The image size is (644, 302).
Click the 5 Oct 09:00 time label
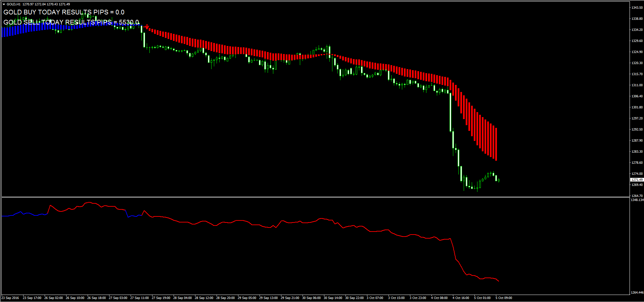tap(504, 298)
